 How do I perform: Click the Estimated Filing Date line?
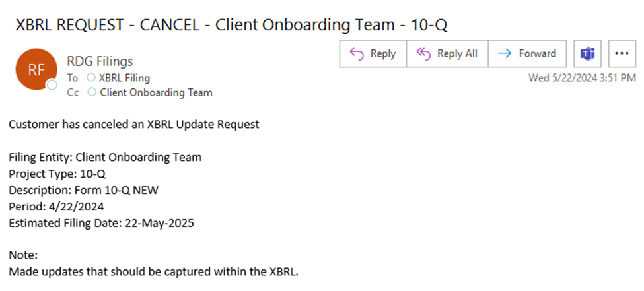pyautogui.click(x=101, y=222)
